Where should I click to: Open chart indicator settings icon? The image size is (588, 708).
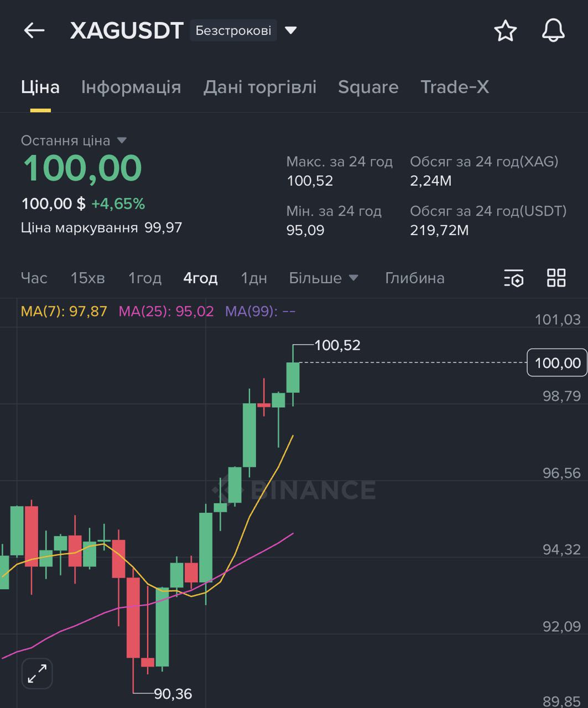coord(514,278)
